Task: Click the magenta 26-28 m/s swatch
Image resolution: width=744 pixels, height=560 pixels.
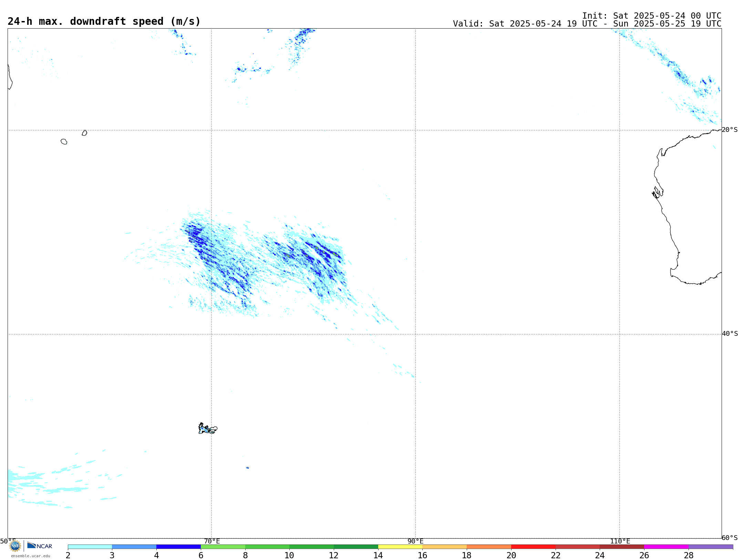Action: pyautogui.click(x=666, y=547)
